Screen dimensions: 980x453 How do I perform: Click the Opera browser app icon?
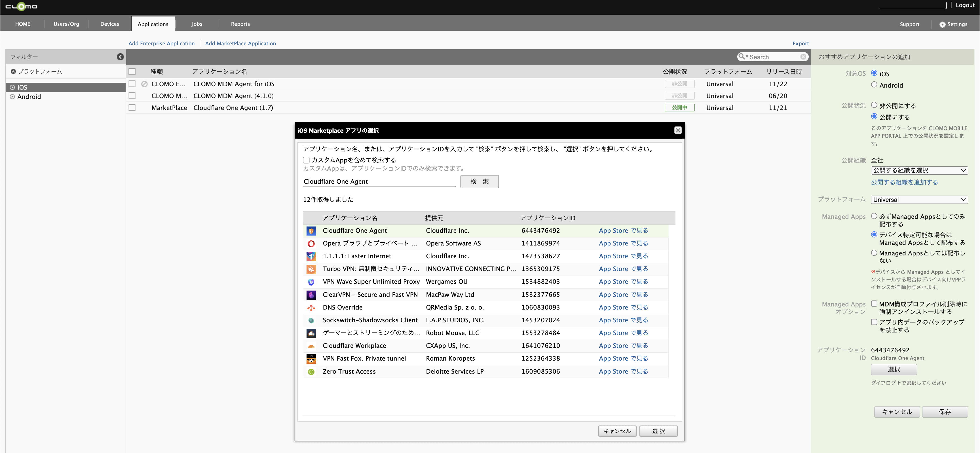pyautogui.click(x=311, y=244)
